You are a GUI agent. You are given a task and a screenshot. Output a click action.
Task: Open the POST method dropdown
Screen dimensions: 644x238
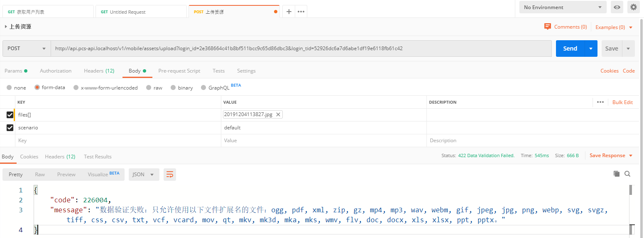coord(27,49)
